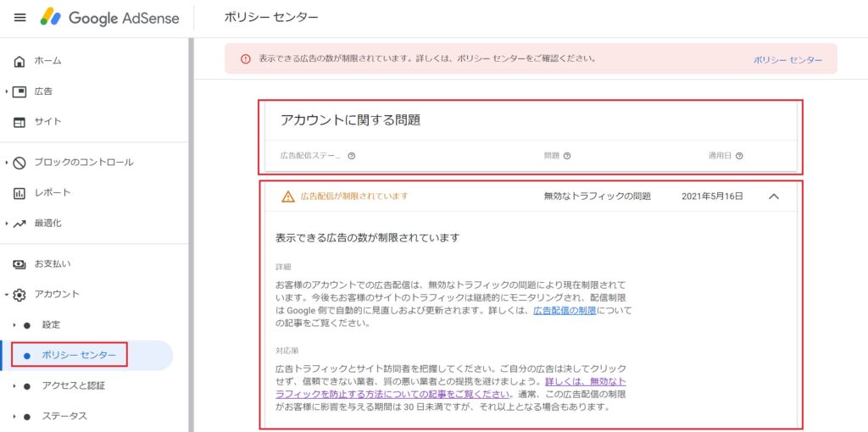868x432 pixels.
Task: Select 設定 under アカウント
Action: [51, 324]
